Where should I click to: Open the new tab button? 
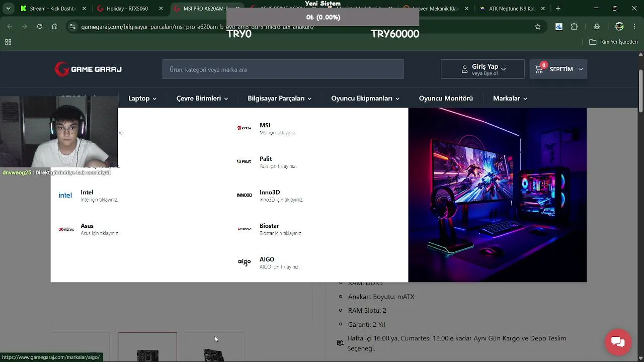(x=558, y=9)
